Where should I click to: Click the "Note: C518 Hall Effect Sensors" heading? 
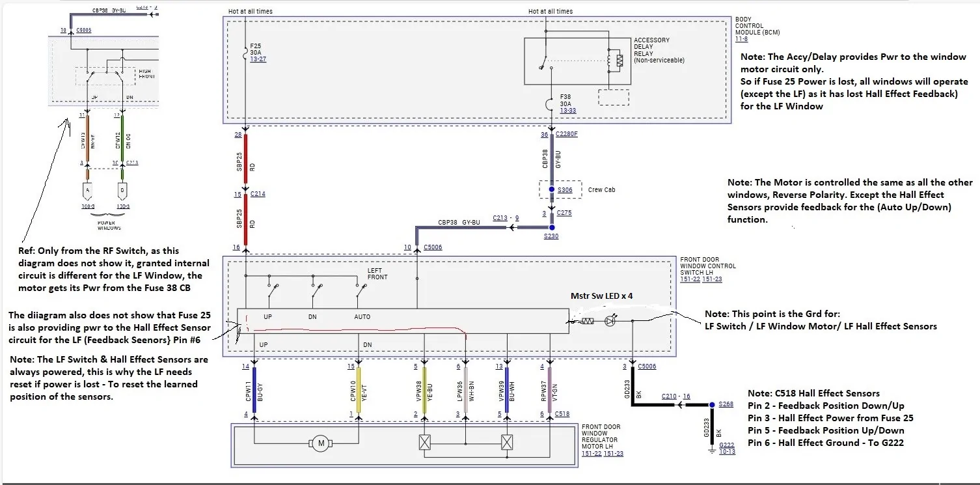point(813,393)
